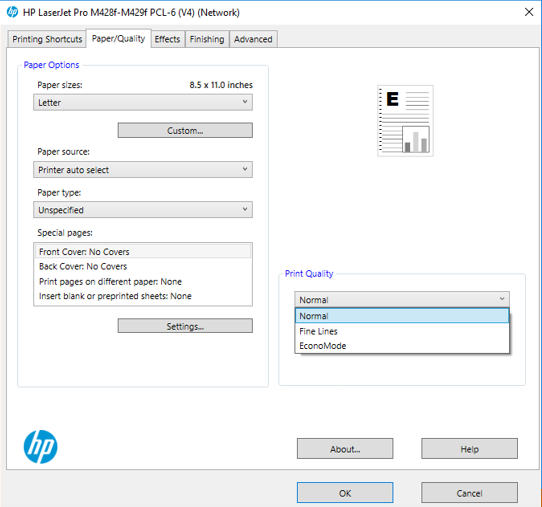Viewport: 542px width, 507px height.
Task: Switch to the Printing Shortcuts tab
Action: click(x=47, y=39)
